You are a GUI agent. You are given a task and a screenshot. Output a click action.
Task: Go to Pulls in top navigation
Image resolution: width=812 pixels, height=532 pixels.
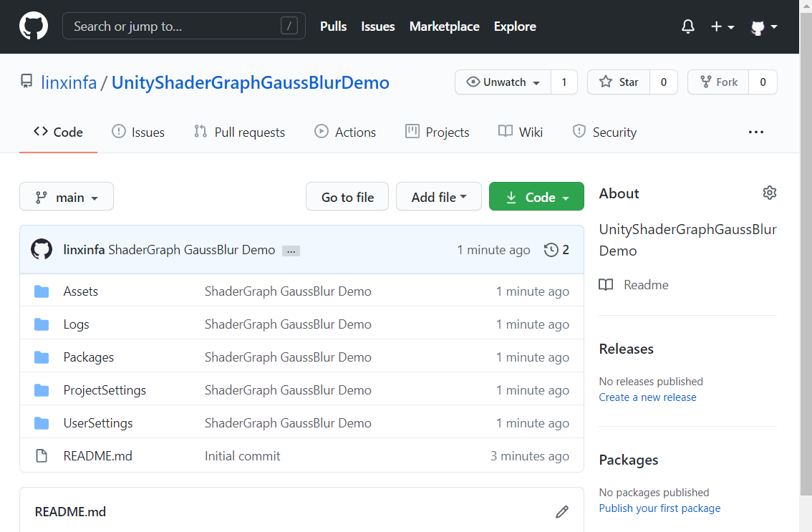pyautogui.click(x=334, y=26)
